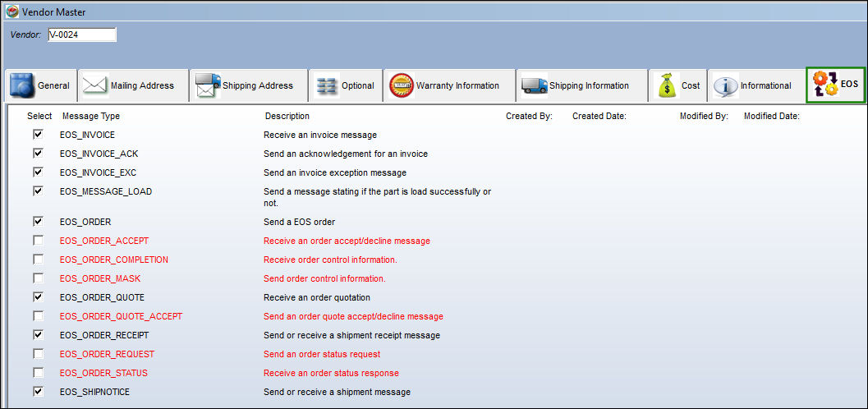This screenshot has width=868, height=409.
Task: Toggle the EOS_ORDER_QUOTE checkbox
Action: coord(39,297)
